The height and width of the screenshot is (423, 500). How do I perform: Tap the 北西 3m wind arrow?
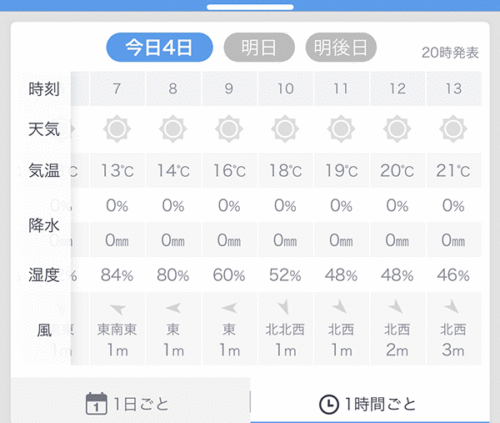coord(452,306)
